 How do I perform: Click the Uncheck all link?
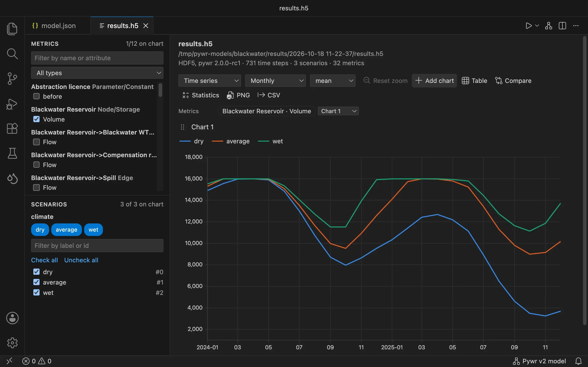(x=81, y=260)
